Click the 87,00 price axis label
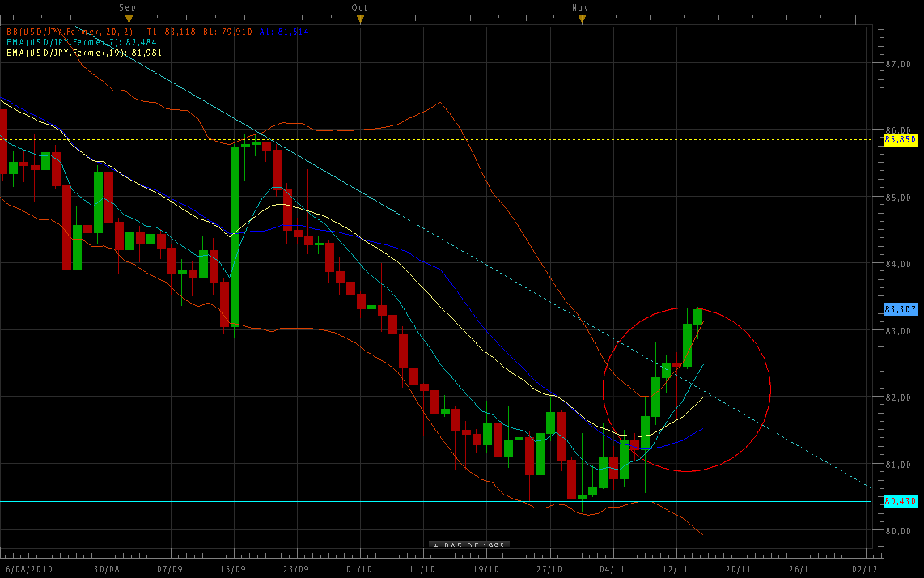The width and height of the screenshot is (924, 578). coord(899,63)
